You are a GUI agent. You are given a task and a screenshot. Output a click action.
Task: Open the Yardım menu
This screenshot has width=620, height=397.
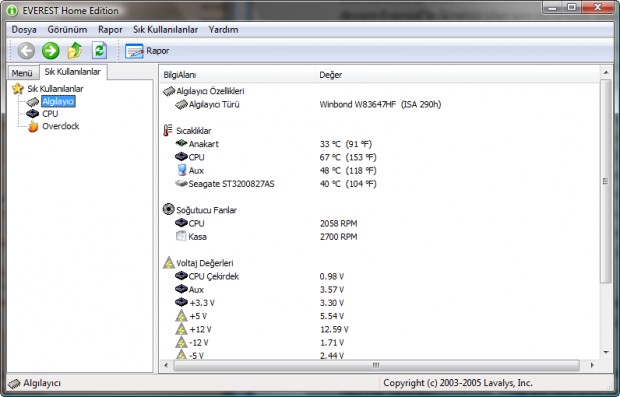click(223, 30)
